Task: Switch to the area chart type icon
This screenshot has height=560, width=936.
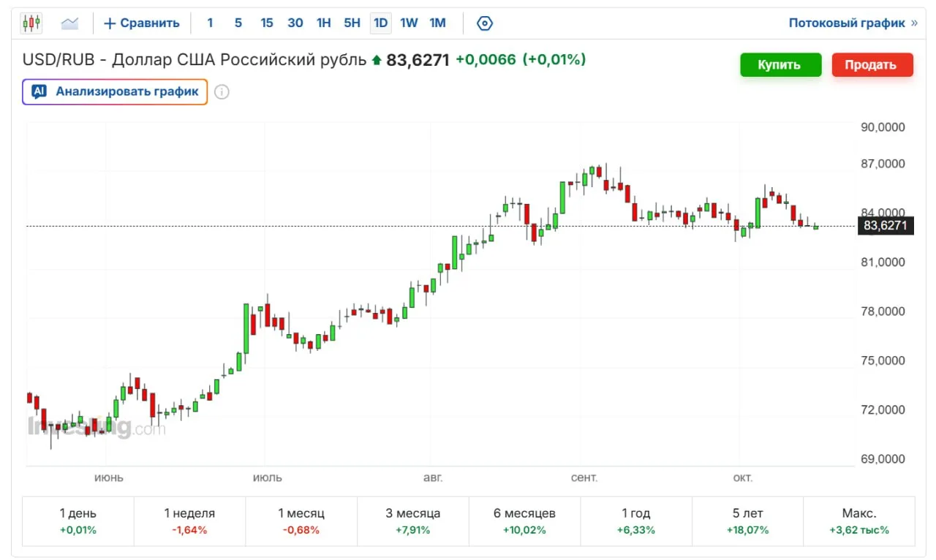Action: click(69, 23)
